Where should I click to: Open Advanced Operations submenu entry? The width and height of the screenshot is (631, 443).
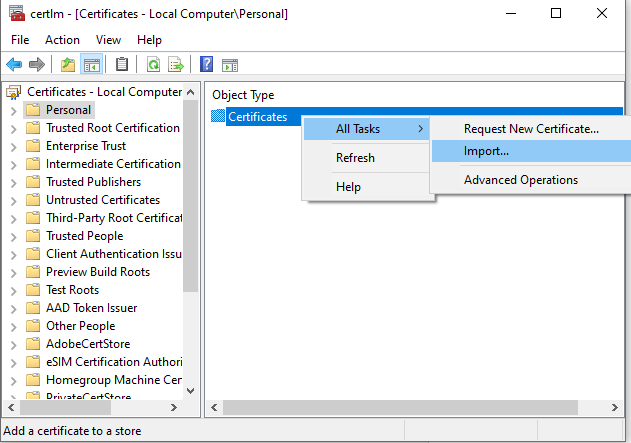[531, 180]
